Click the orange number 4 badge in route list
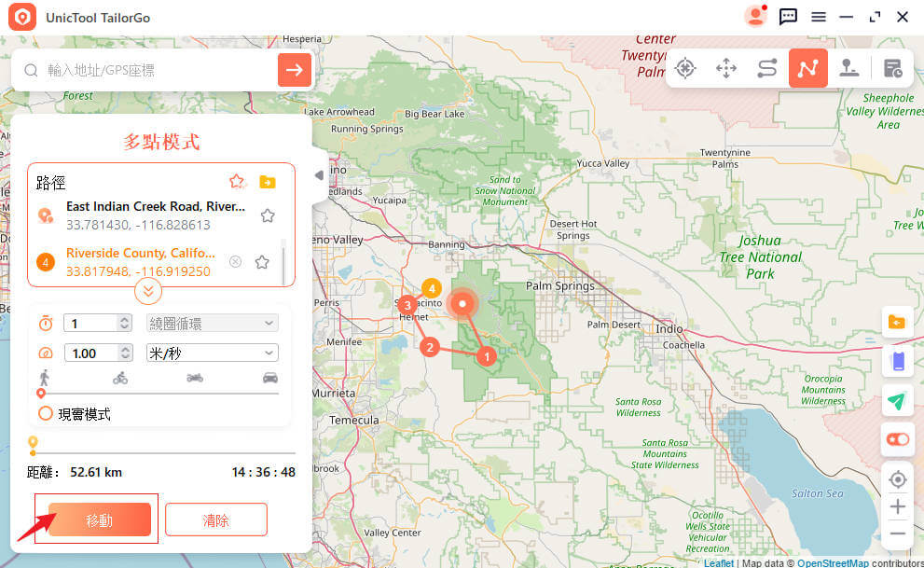The image size is (924, 568). [x=46, y=262]
